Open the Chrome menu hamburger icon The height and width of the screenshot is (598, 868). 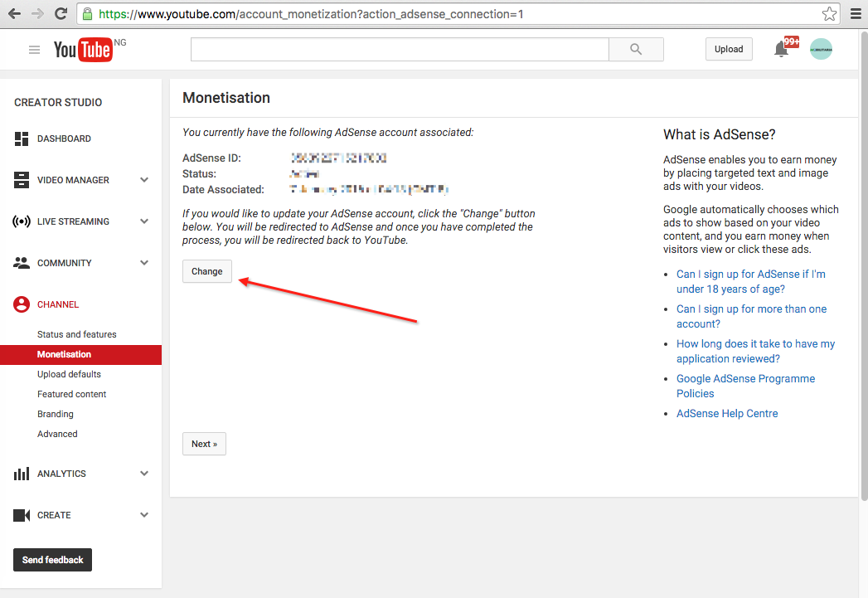coord(856,14)
